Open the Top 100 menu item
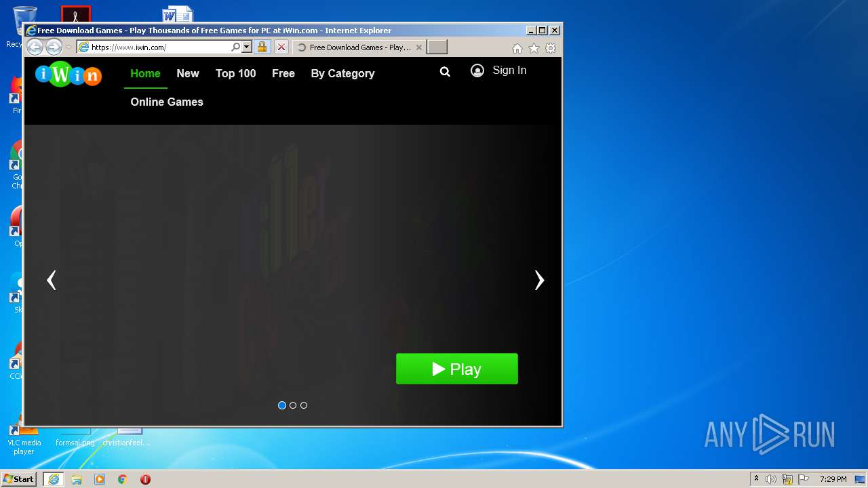868x488 pixels. 236,73
